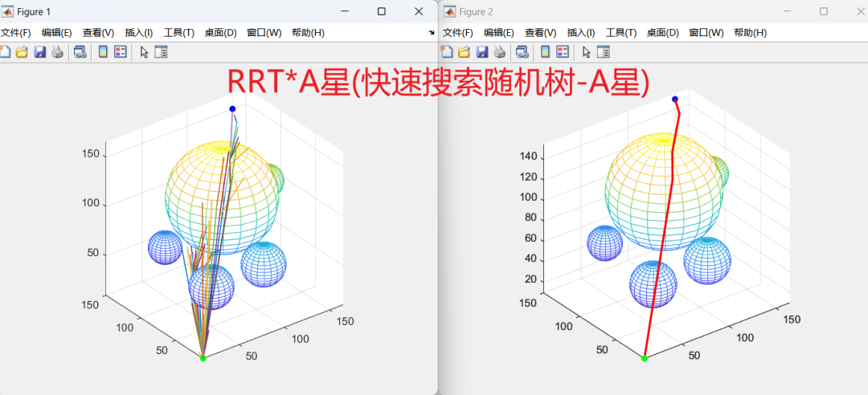Open 插入(I) menu in Figure 2
868x395 pixels.
click(581, 33)
